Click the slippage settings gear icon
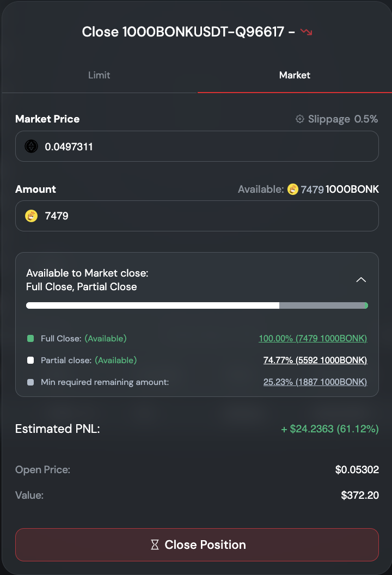The width and height of the screenshot is (392, 575). click(x=299, y=119)
